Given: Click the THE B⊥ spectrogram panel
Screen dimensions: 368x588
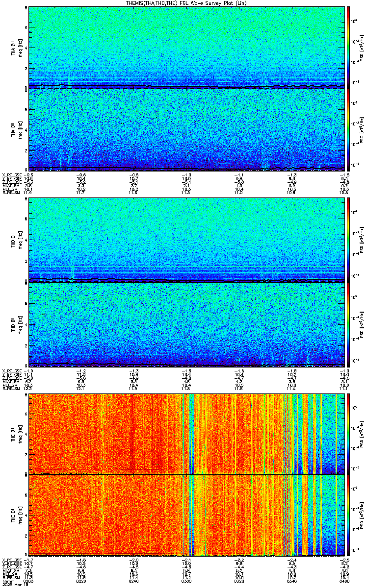Looking at the screenshot, I should pos(185,434).
